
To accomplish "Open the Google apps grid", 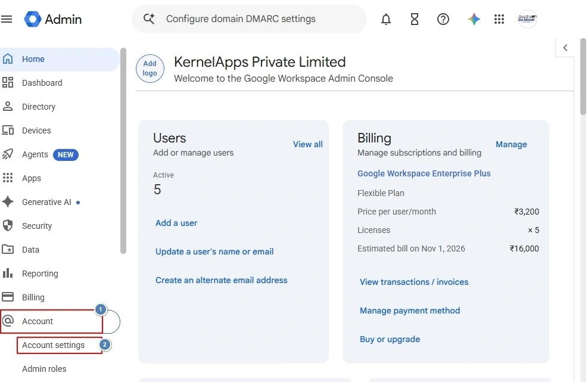I will coord(499,18).
